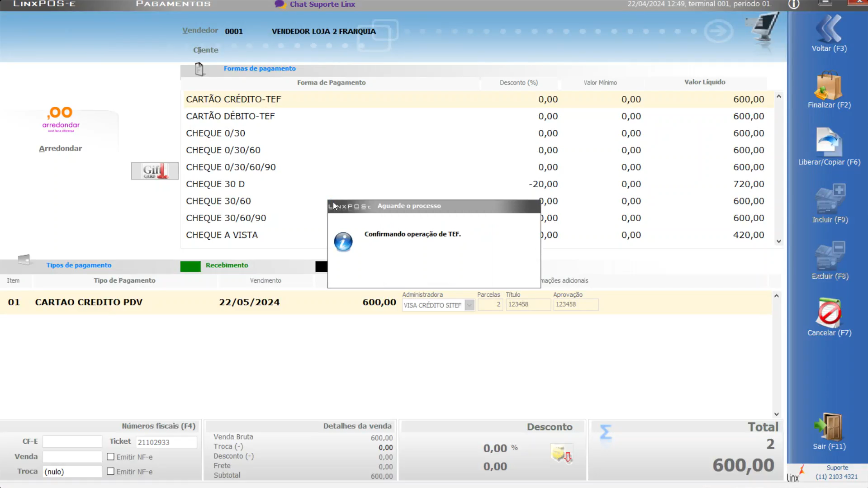
Task: Select the CHEQUE 0/30/60/90 row
Action: (477, 167)
